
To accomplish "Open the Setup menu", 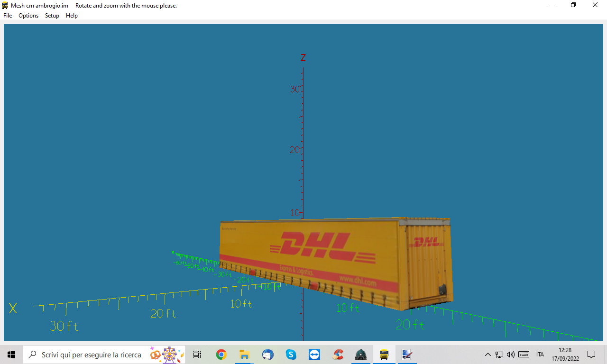I will (52, 16).
